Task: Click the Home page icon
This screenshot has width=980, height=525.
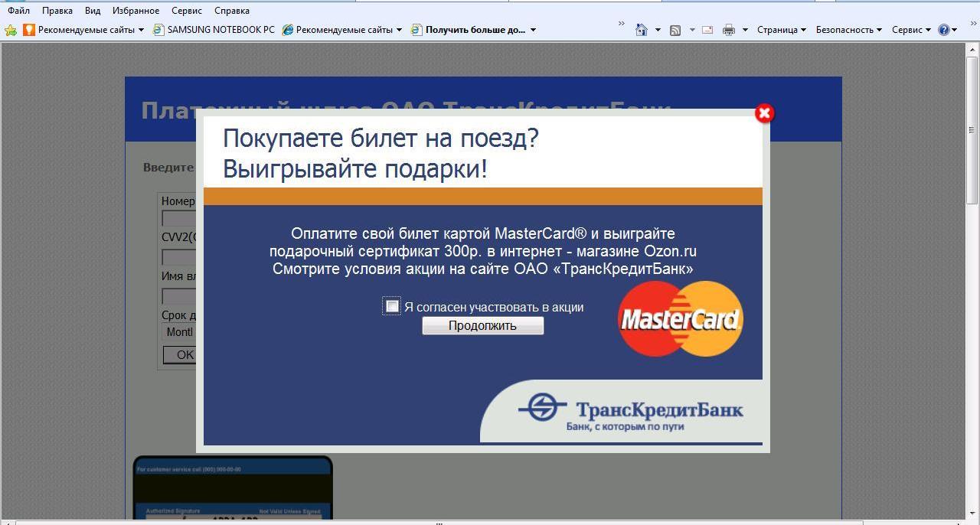Action: 642,30
